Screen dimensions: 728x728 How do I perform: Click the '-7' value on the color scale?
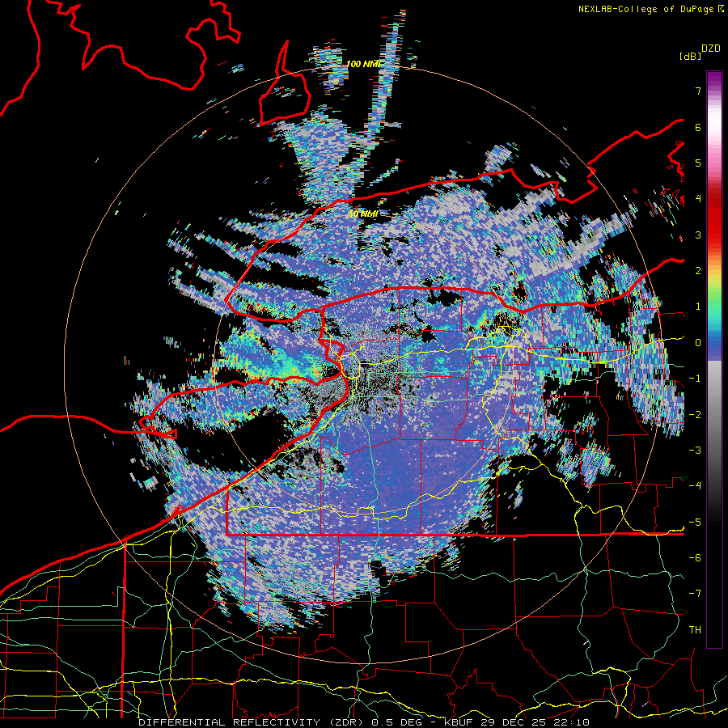[x=695, y=594]
